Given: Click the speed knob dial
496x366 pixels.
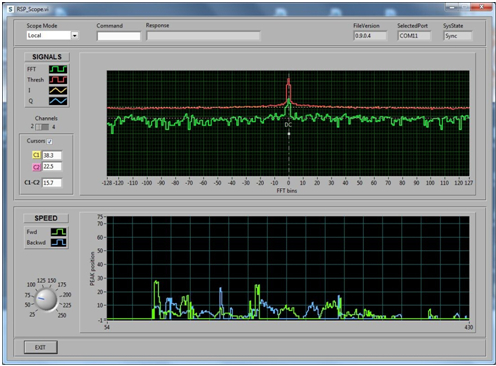Looking at the screenshot, I should [46, 299].
